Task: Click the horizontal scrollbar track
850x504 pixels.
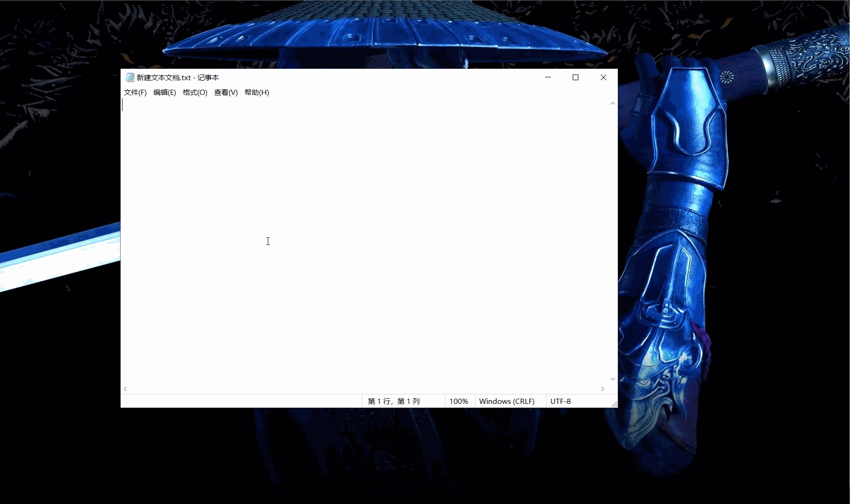Action: (361, 389)
